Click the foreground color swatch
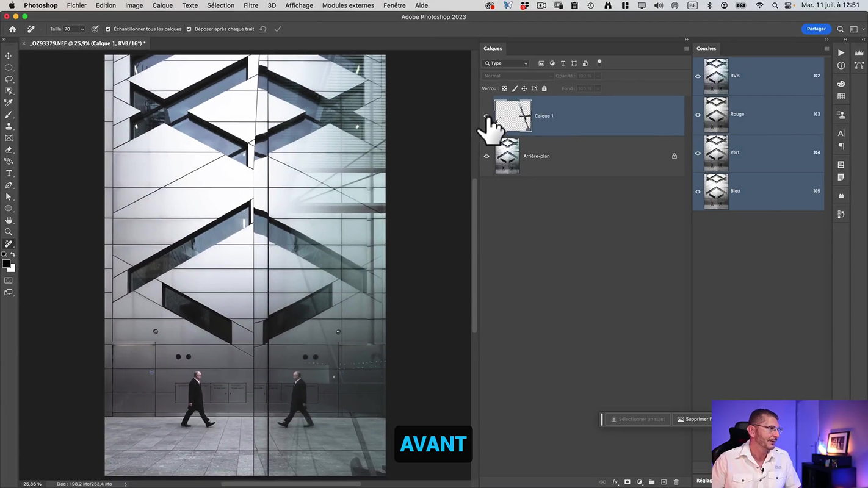Image resolution: width=868 pixels, height=488 pixels. click(6, 264)
